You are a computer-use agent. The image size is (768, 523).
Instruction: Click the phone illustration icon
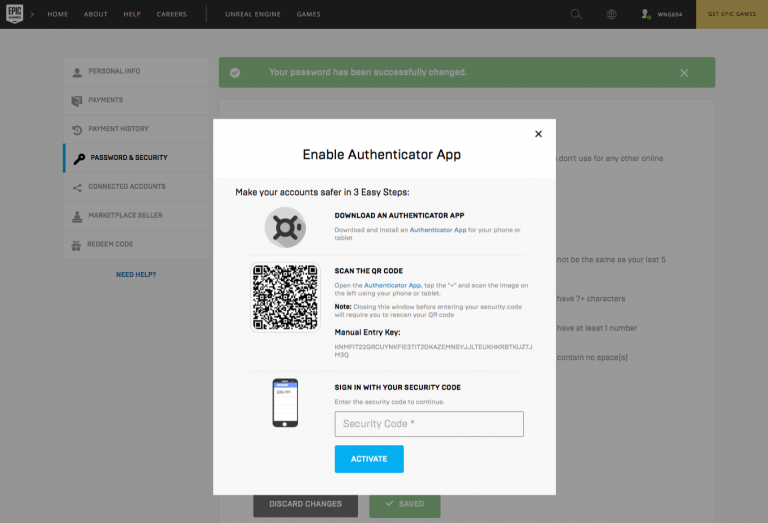point(285,403)
